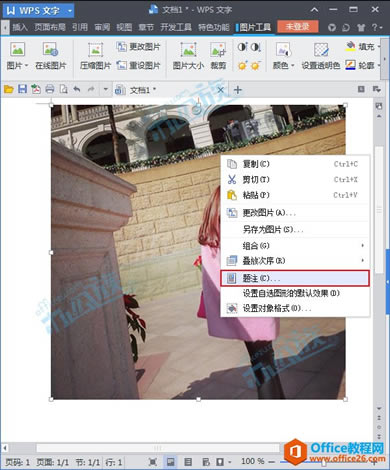Choose Save as Picture (另存为图片) in the context menu
Screen dimensions: 390x470
click(295, 229)
